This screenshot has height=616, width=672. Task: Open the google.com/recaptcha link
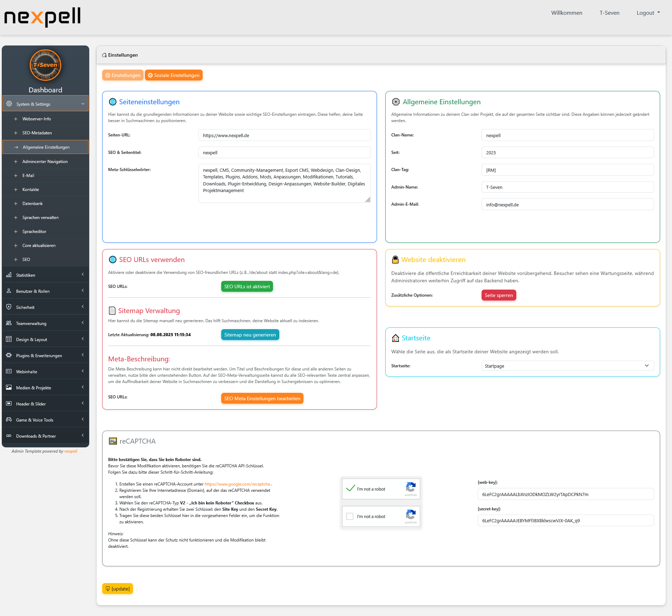click(x=237, y=484)
